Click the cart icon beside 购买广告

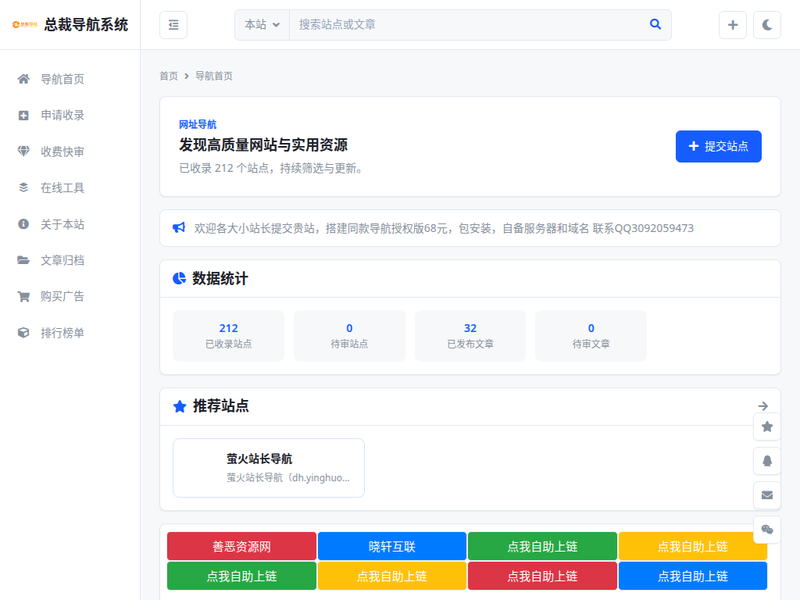click(x=23, y=296)
